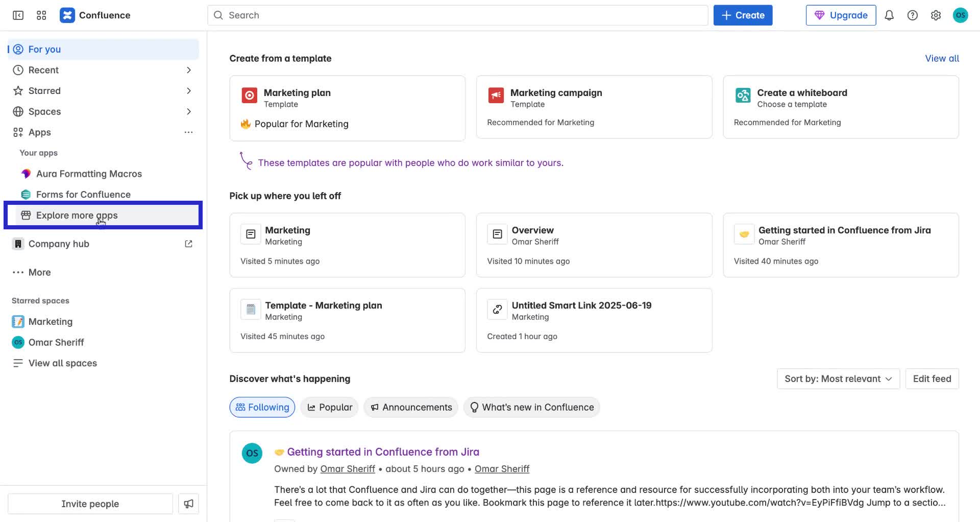
Task: Switch to the Popular feed tab
Action: 329,407
